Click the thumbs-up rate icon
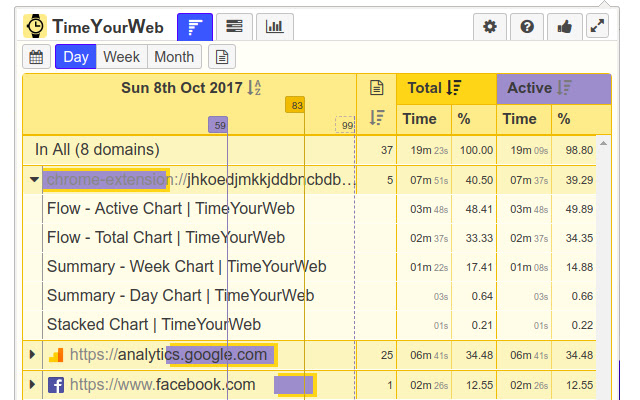 (x=563, y=27)
